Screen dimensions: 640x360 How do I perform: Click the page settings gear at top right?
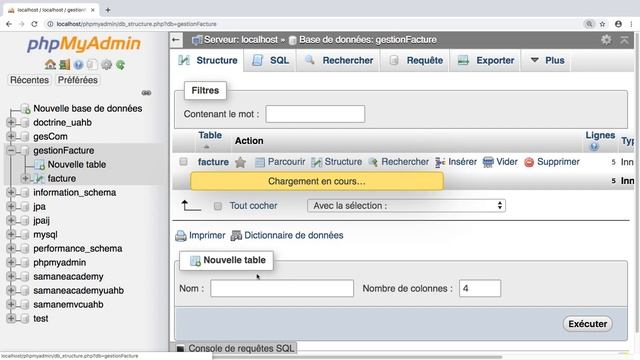point(606,40)
